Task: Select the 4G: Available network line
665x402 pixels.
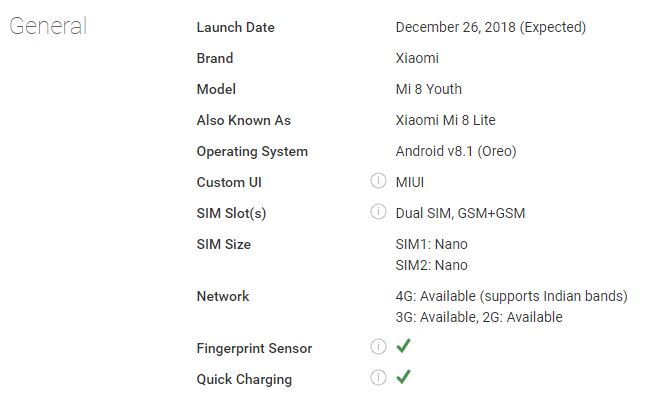Action: point(511,296)
